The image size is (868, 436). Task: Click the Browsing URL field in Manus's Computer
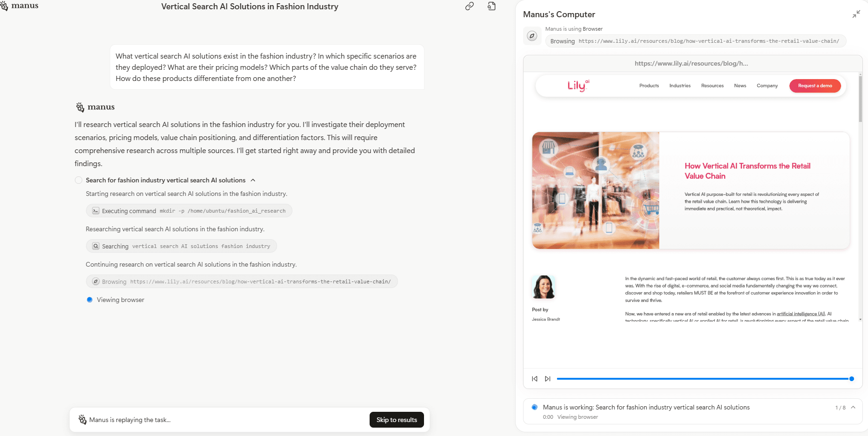(x=696, y=41)
